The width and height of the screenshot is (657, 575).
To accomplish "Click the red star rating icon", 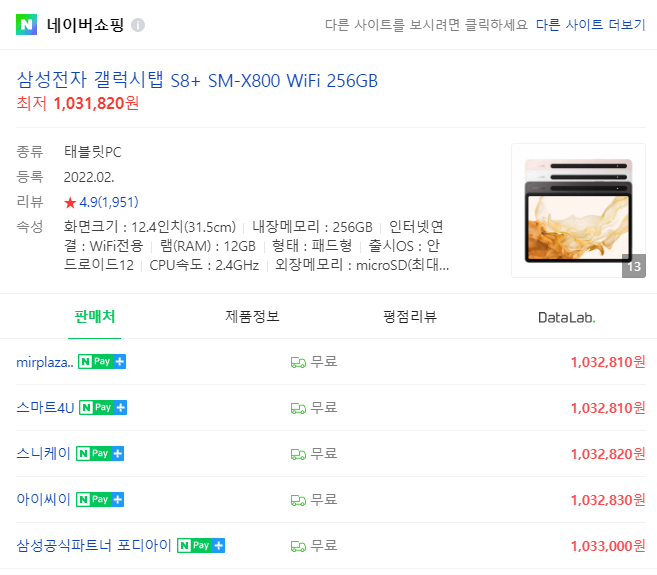I will pyautogui.click(x=70, y=203).
